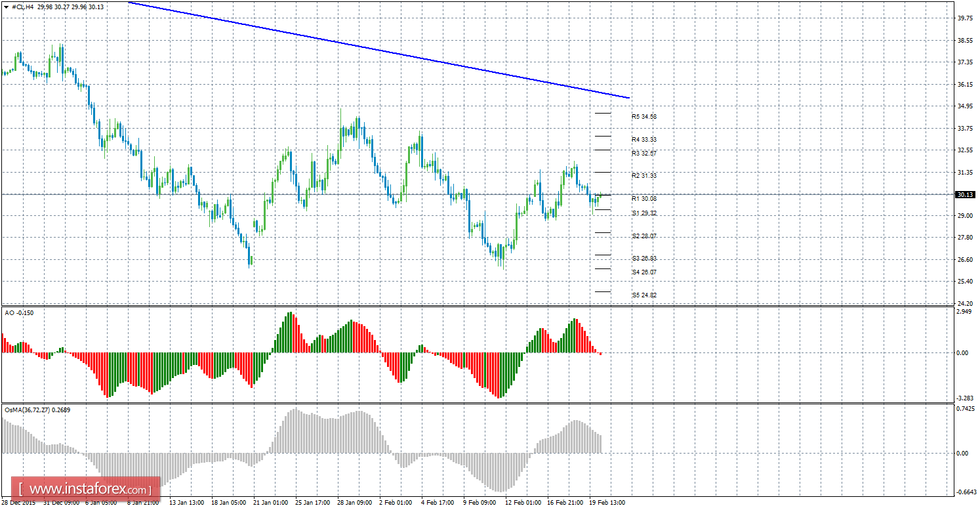This screenshot has width=980, height=510.
Task: Click the R3 32.57 resistance label
Action: (644, 154)
